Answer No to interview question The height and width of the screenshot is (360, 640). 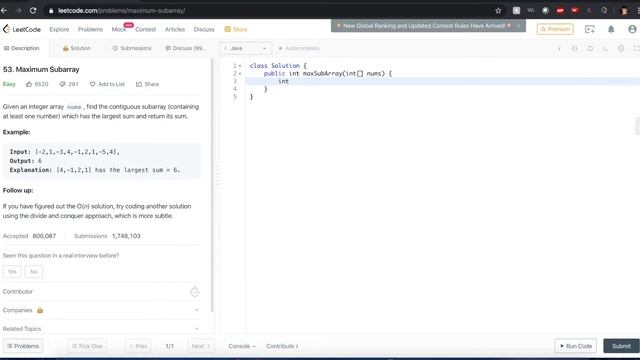33,272
